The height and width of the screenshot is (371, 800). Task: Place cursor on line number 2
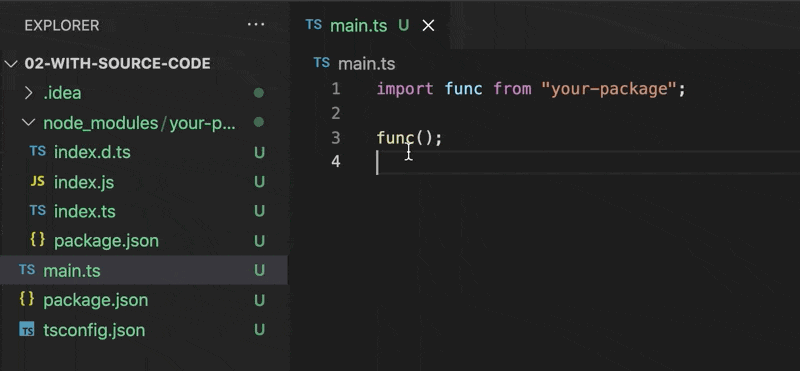click(335, 113)
